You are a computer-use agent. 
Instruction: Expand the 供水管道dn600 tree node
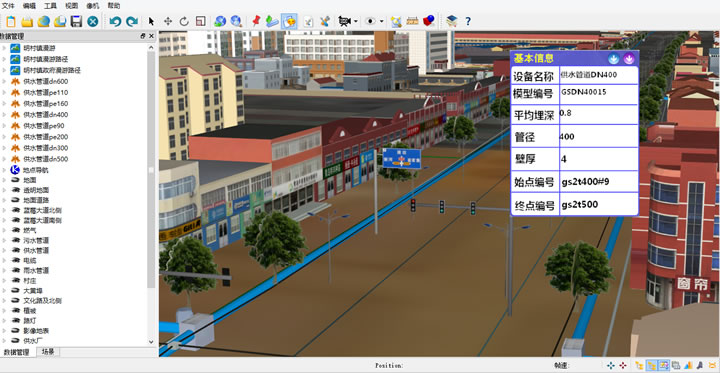pyautogui.click(x=4, y=81)
